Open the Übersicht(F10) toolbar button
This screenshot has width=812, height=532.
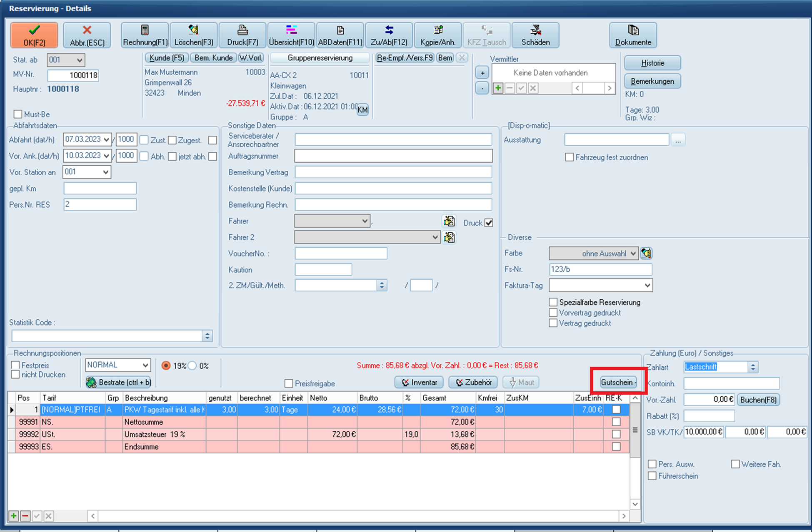pyautogui.click(x=291, y=35)
